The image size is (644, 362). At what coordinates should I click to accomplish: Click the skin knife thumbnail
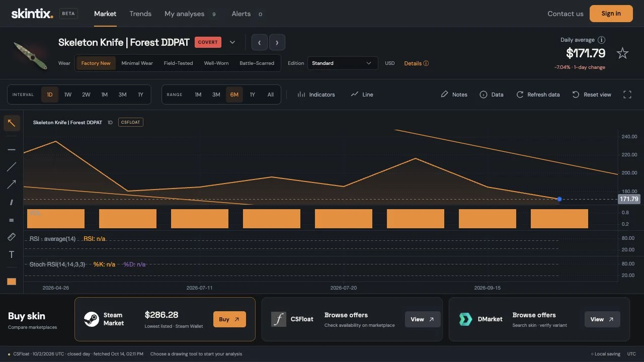click(31, 55)
